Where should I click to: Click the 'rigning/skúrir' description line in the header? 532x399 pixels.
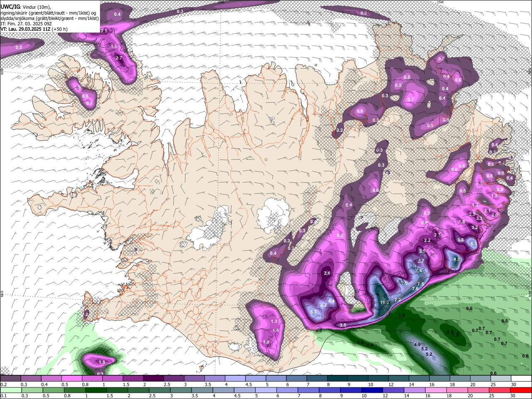pyautogui.click(x=48, y=13)
